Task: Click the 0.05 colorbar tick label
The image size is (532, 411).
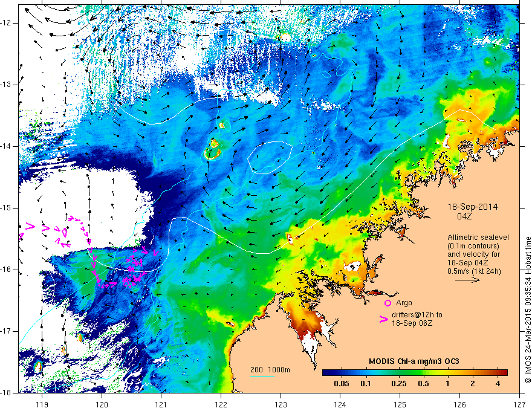Action: pos(342,384)
